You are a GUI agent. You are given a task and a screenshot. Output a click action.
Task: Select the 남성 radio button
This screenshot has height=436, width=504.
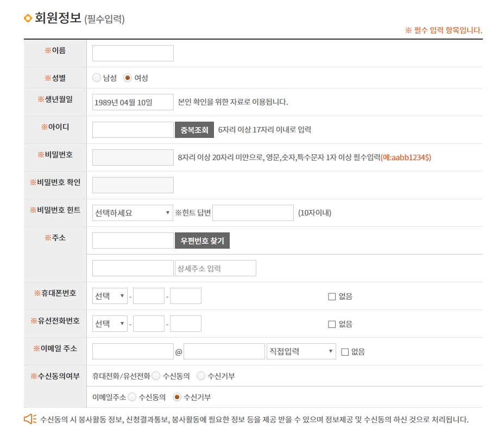click(97, 78)
